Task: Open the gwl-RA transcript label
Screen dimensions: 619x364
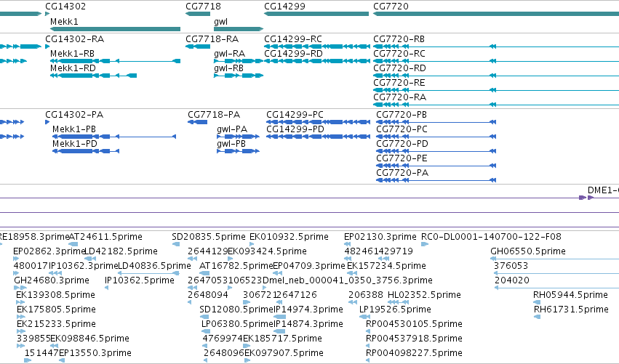Action: pyautogui.click(x=229, y=54)
